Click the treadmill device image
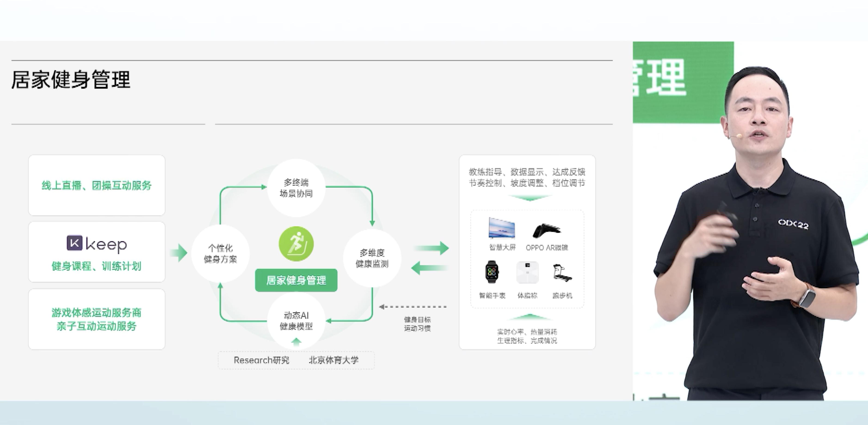 pyautogui.click(x=562, y=273)
